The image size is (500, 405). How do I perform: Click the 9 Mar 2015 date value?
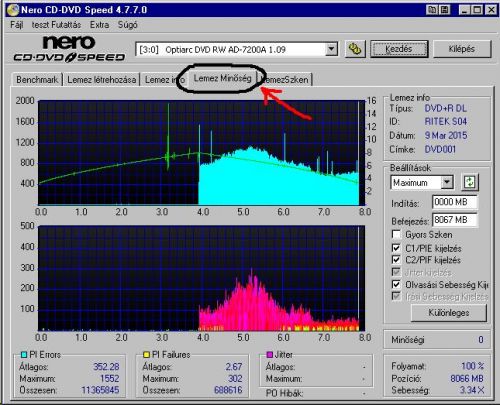point(446,136)
